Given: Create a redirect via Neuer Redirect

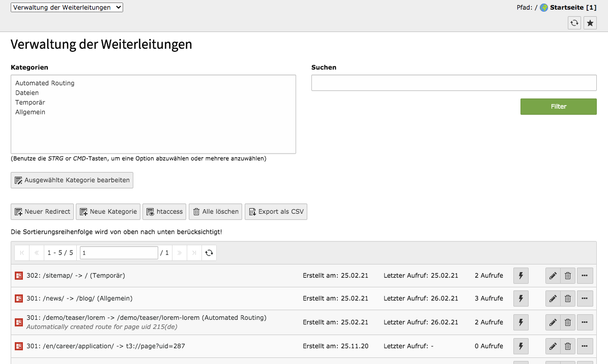Looking at the screenshot, I should coord(42,211).
